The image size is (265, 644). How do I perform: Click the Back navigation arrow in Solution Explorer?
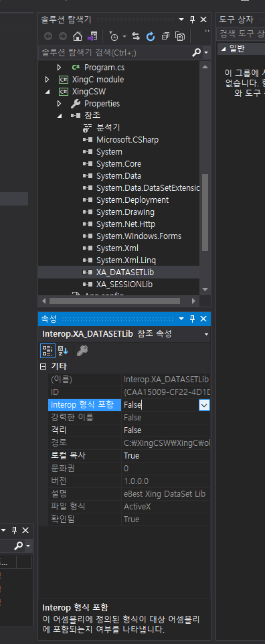click(x=48, y=37)
